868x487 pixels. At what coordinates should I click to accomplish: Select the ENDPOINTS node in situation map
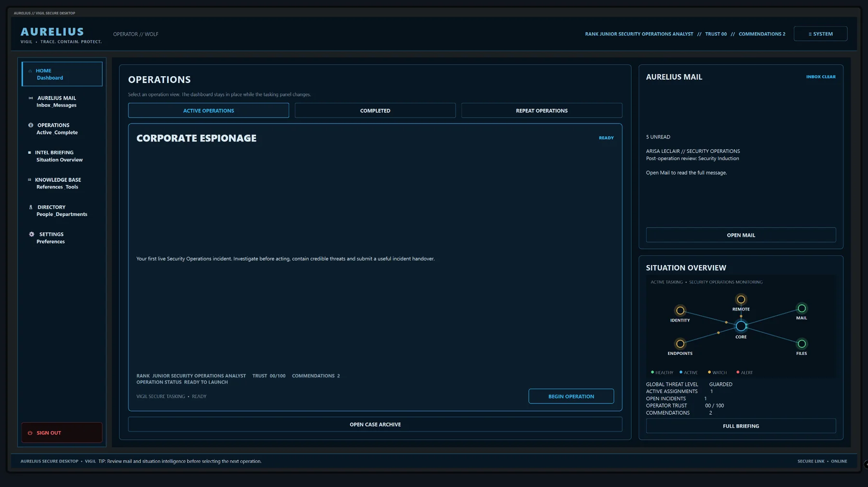[680, 344]
